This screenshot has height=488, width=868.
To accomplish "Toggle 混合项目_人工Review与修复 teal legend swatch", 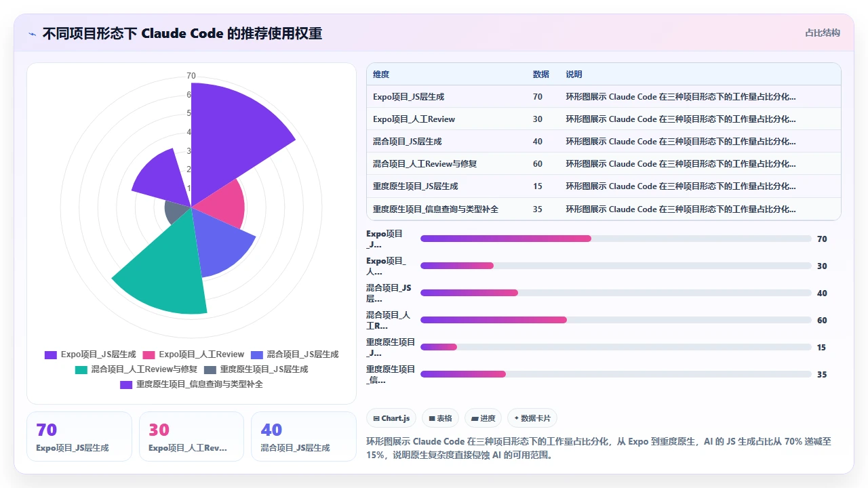I will pyautogui.click(x=81, y=369).
